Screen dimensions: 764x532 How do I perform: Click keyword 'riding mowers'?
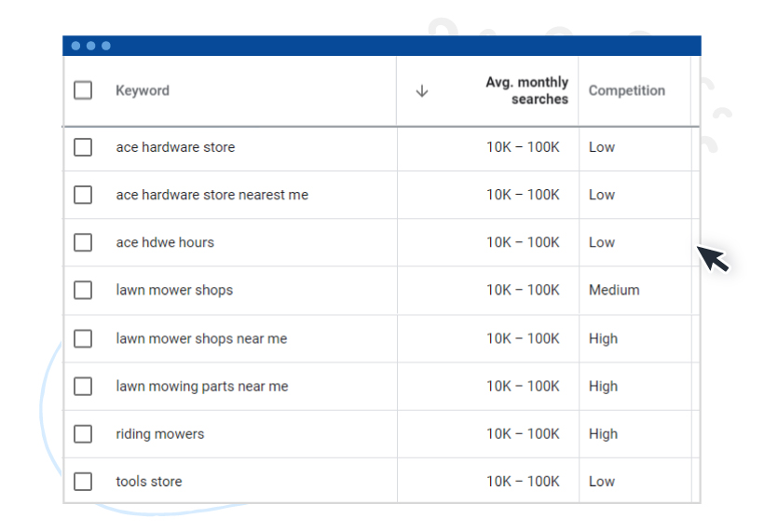coord(160,433)
